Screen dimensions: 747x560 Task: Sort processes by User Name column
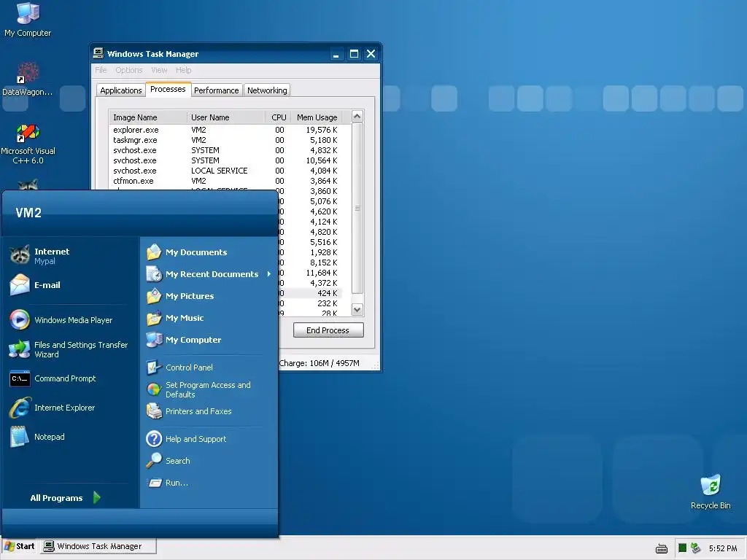point(226,117)
